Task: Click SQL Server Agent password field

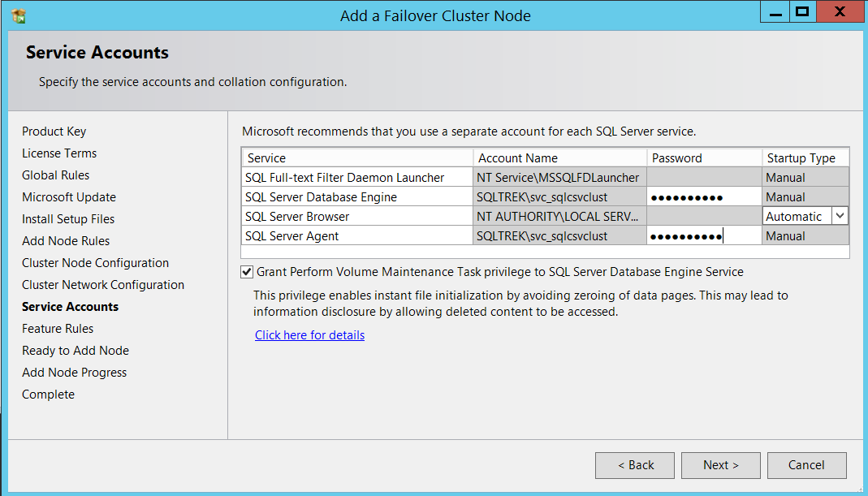Action: (x=704, y=236)
